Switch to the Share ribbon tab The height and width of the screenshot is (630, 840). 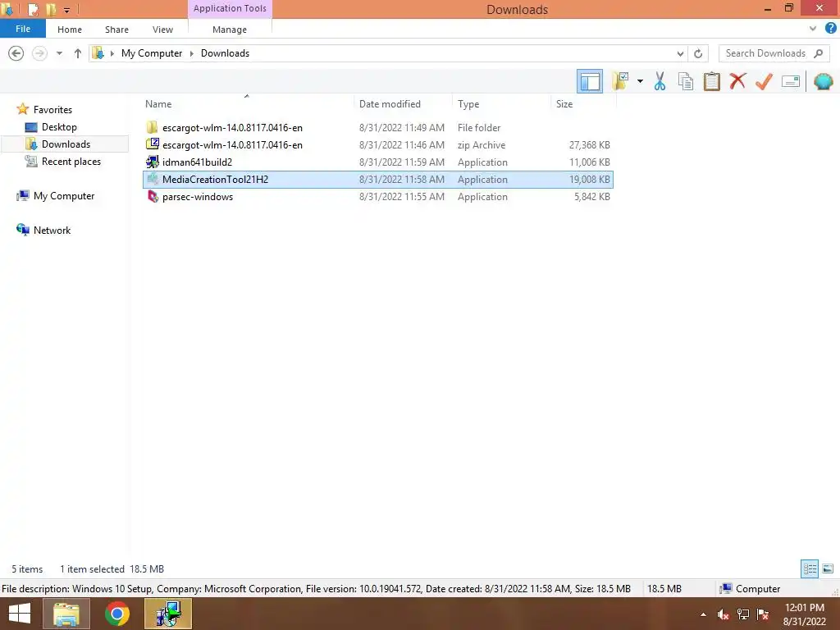116,30
